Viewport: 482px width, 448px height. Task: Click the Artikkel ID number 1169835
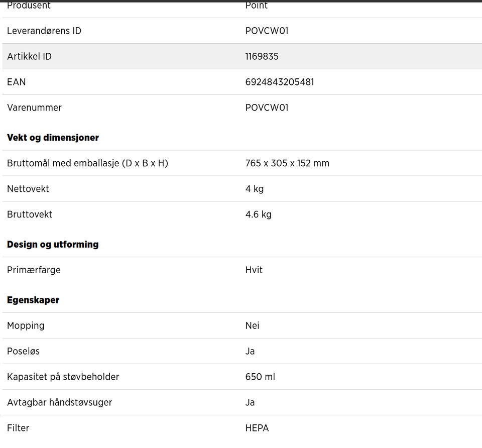pyautogui.click(x=262, y=56)
